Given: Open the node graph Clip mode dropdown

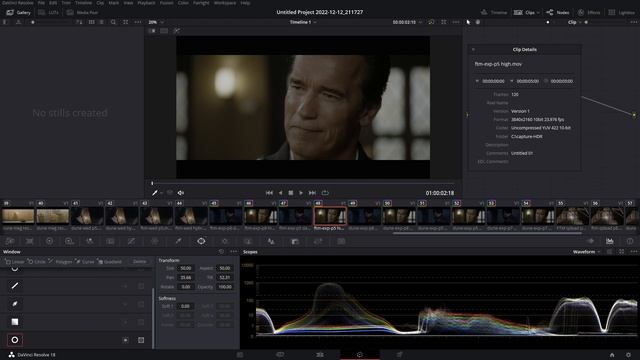Looking at the screenshot, I should [x=575, y=22].
